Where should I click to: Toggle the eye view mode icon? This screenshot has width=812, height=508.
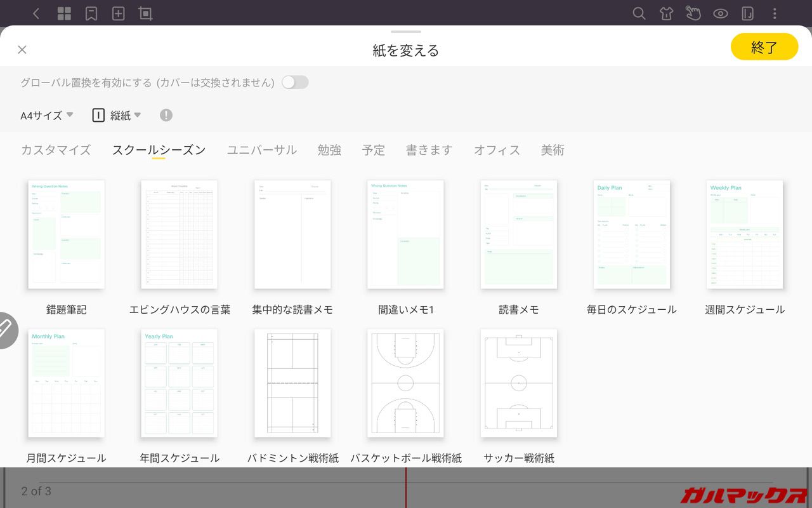click(720, 13)
